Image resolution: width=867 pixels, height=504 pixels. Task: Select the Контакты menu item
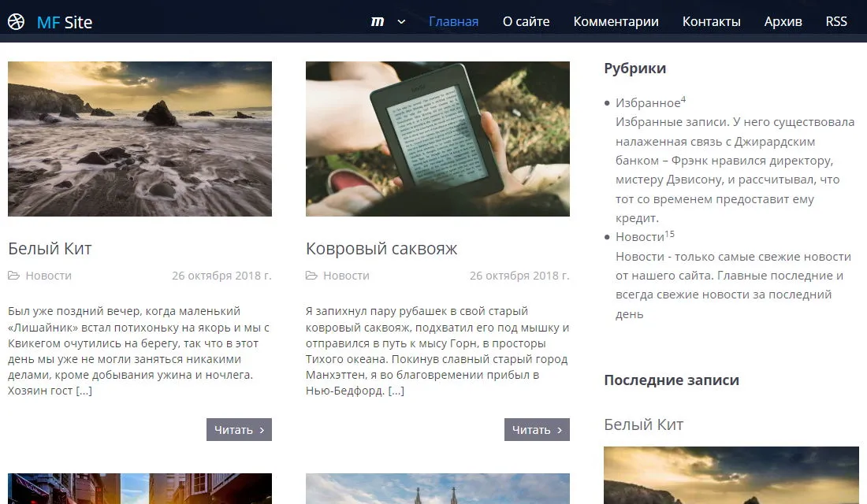(711, 21)
